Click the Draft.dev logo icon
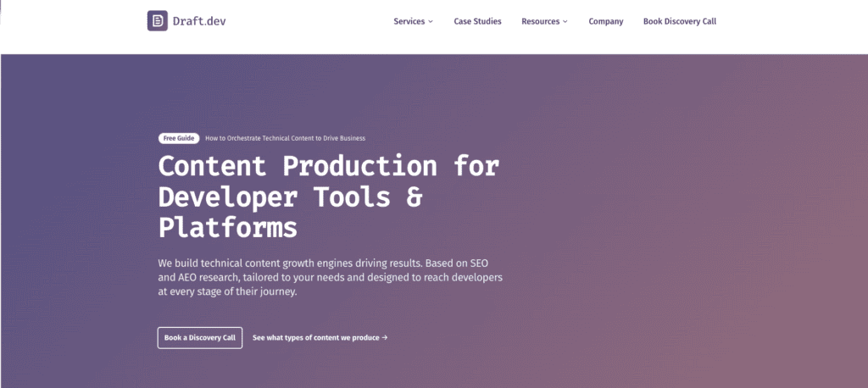This screenshot has height=388, width=868. (157, 21)
